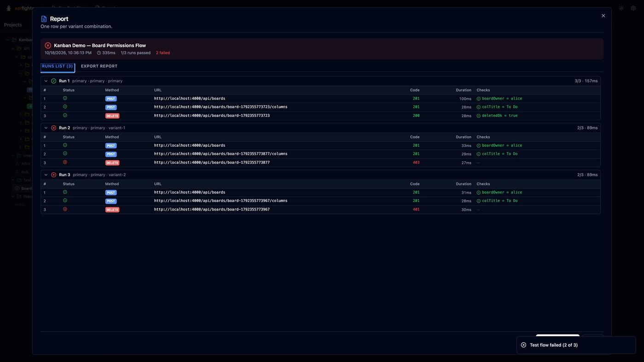Click Run 1 first POST method badge
Image resolution: width=644 pixels, height=362 pixels.
pos(111,99)
